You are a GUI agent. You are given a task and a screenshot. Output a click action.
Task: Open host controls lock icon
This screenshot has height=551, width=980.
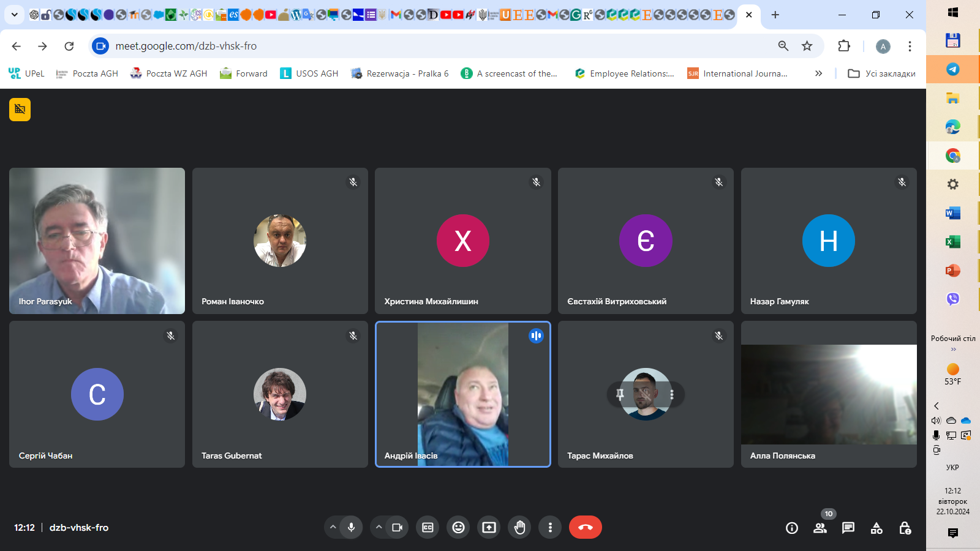(905, 528)
